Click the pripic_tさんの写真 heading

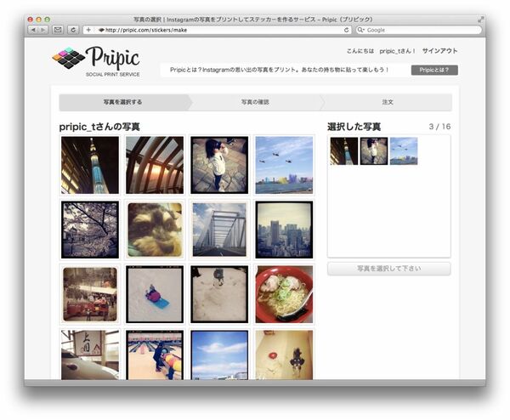pos(99,127)
